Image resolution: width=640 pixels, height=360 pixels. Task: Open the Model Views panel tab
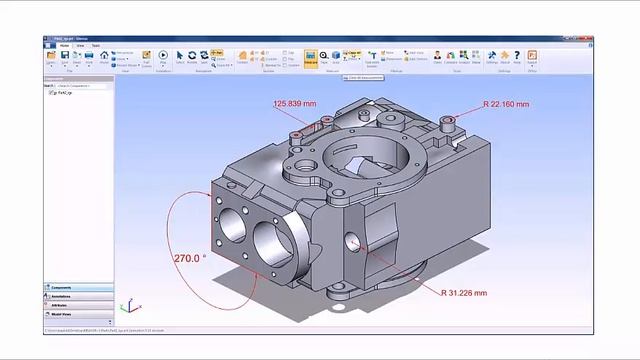tap(79, 314)
